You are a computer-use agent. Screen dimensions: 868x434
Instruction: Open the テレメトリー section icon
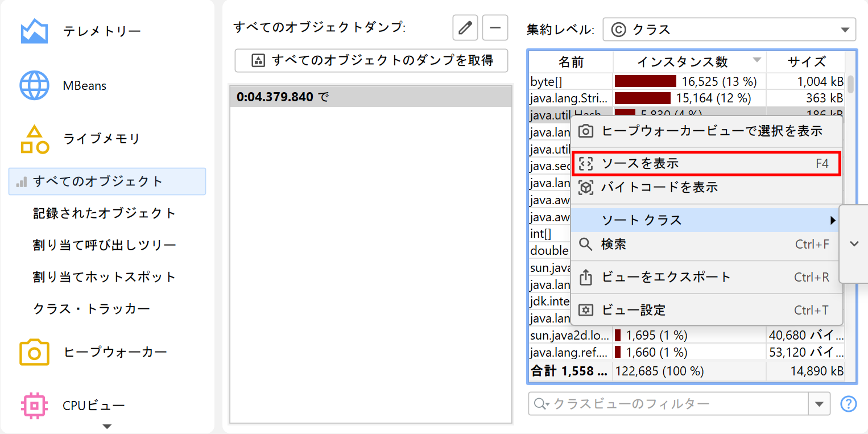34,31
